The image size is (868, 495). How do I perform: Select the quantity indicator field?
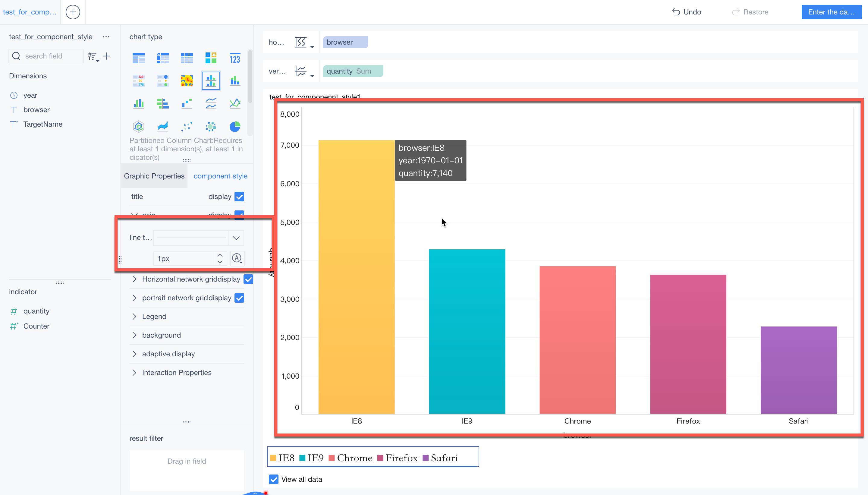[36, 311]
